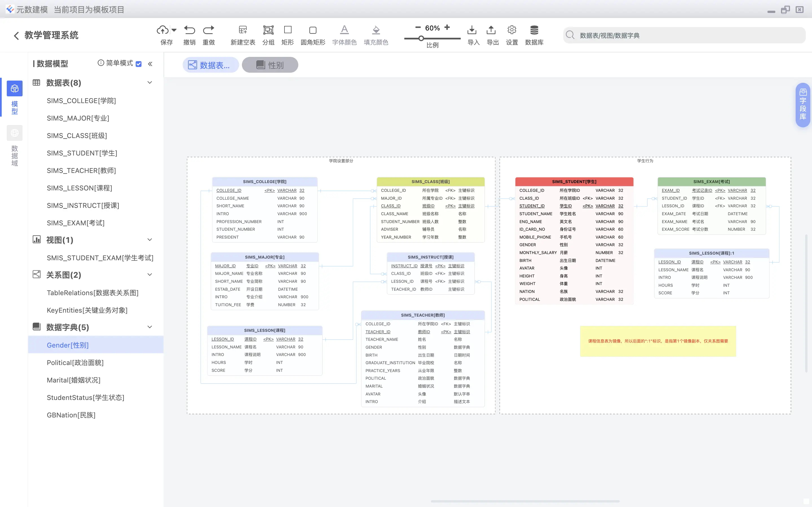This screenshot has width=812, height=507.
Task: Switch to the 性别 tab
Action: point(270,65)
